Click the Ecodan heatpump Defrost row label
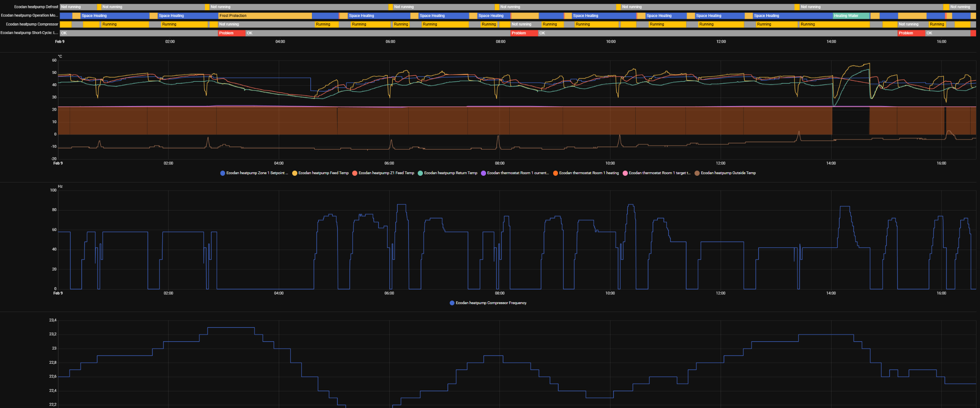This screenshot has height=408, width=980. pos(36,7)
